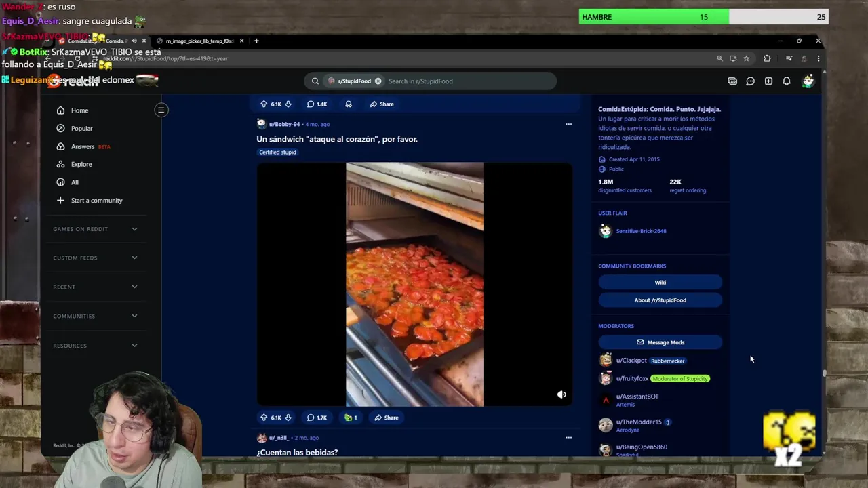Open more options for u/Bobby-94 post
Image resolution: width=868 pixels, height=488 pixels.
click(568, 124)
